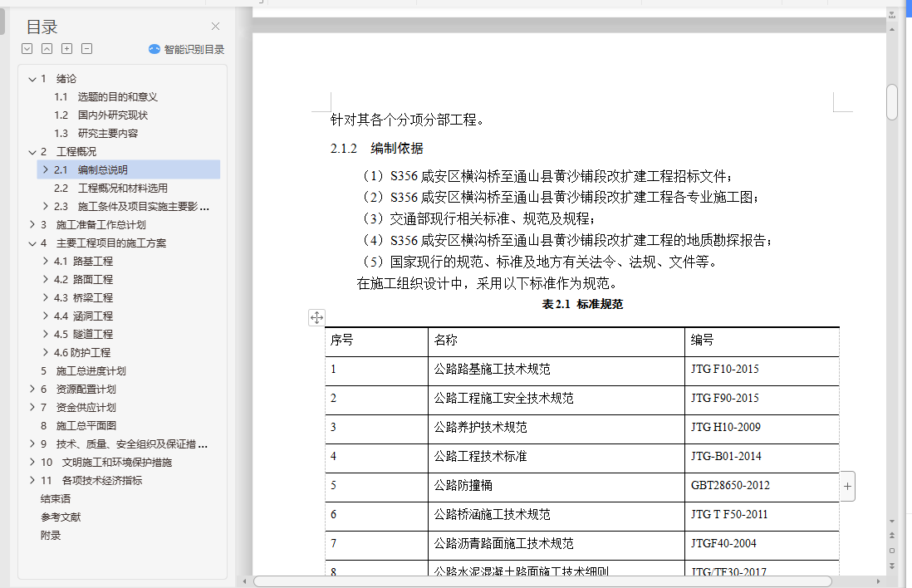
Task: Go to 1.1 选题的目的和意义
Action: (x=105, y=97)
